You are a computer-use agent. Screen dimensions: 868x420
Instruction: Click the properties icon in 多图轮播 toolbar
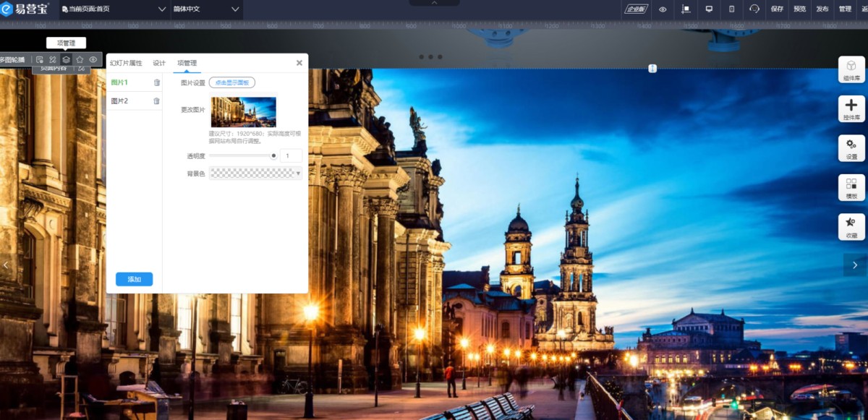pos(40,59)
